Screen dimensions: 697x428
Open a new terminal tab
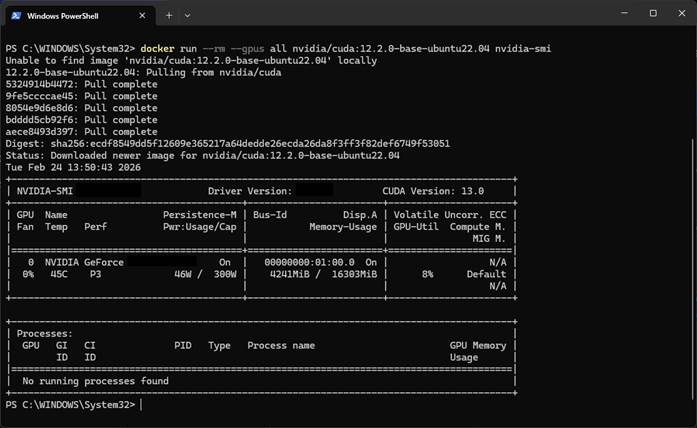(x=168, y=15)
